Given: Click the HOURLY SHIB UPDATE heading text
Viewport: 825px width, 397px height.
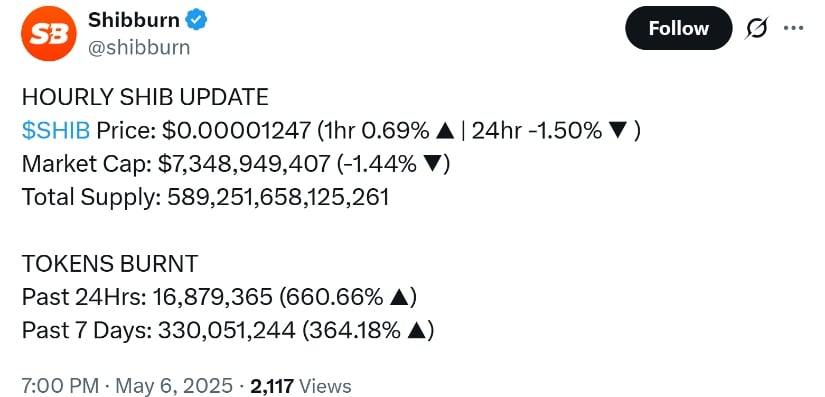Looking at the screenshot, I should [145, 98].
